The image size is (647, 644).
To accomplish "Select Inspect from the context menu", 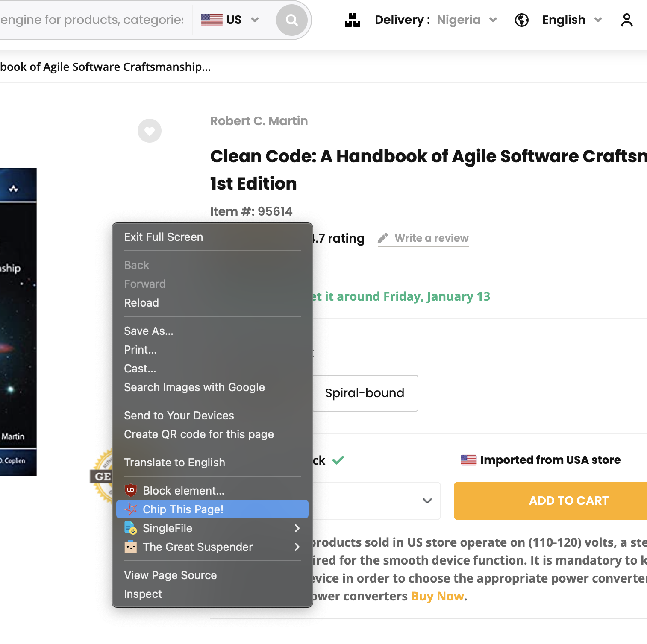I will click(143, 594).
